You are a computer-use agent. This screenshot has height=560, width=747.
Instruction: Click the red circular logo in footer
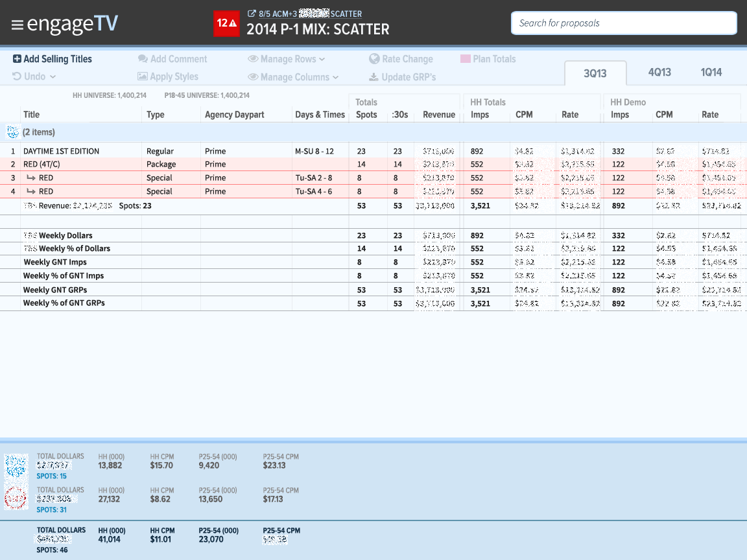coord(16,498)
